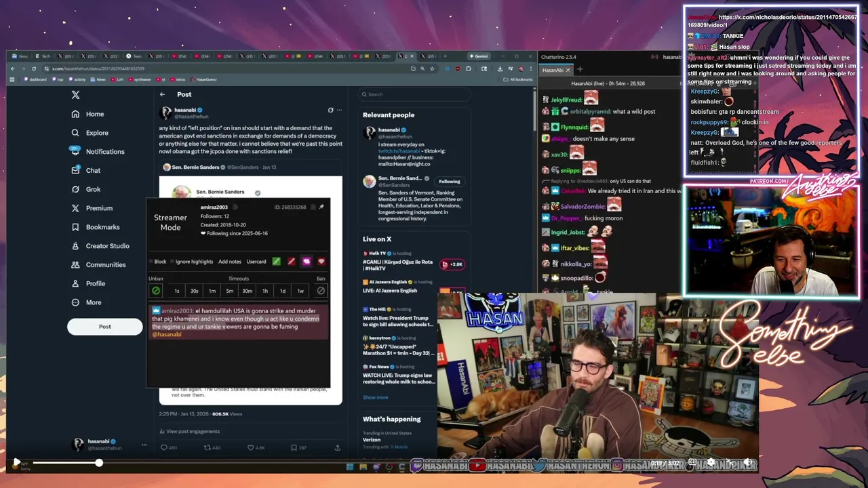
Task: Click the share icon under the tweet
Action: (x=338, y=447)
